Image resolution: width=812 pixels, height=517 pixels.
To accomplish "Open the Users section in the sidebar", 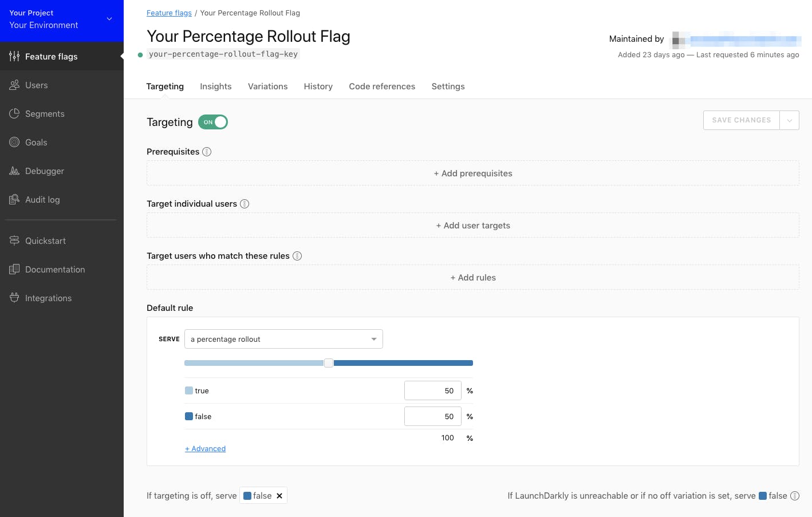I will (x=36, y=85).
